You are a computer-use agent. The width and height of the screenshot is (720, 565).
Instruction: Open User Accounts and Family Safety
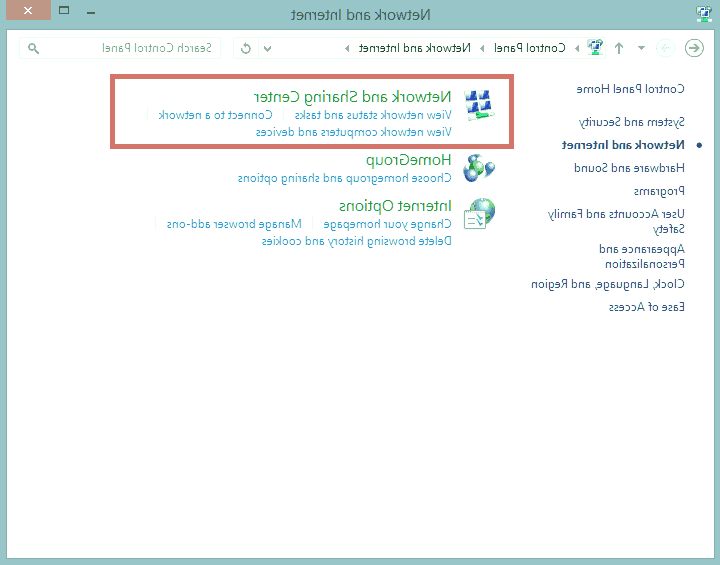(616, 221)
